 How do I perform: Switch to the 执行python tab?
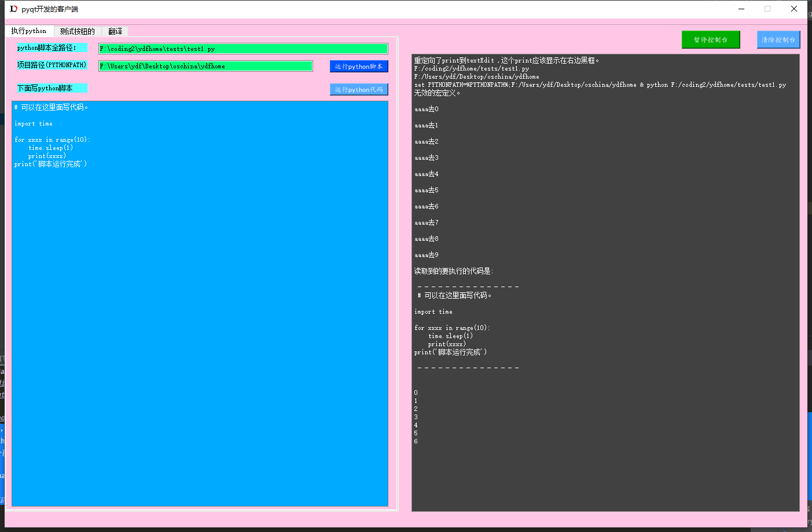pos(29,31)
